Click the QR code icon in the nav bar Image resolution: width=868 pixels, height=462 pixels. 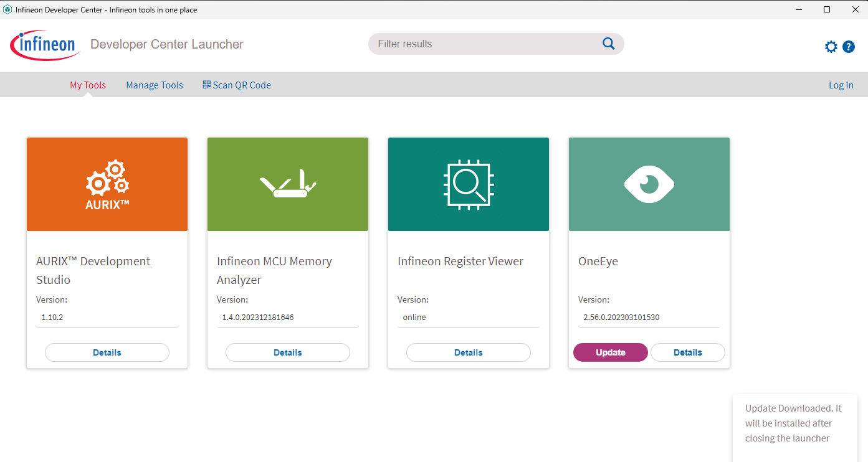[207, 85]
